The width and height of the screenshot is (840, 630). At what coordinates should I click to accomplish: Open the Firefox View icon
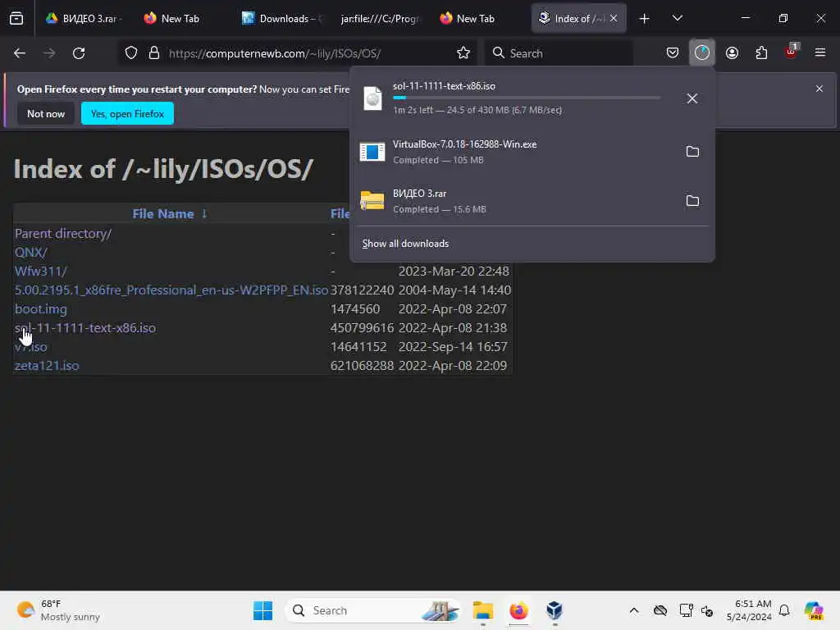(16, 18)
